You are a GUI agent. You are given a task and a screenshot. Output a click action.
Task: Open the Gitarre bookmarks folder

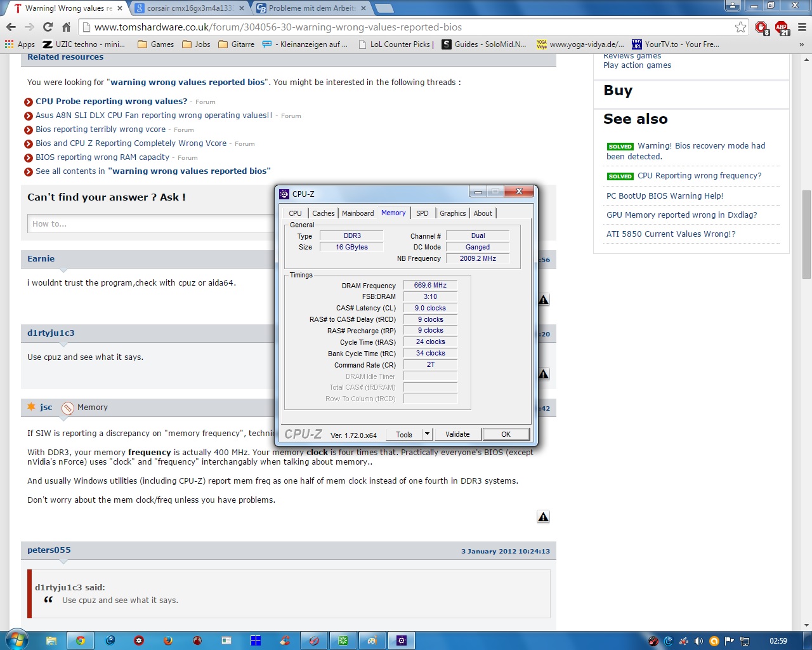236,44
